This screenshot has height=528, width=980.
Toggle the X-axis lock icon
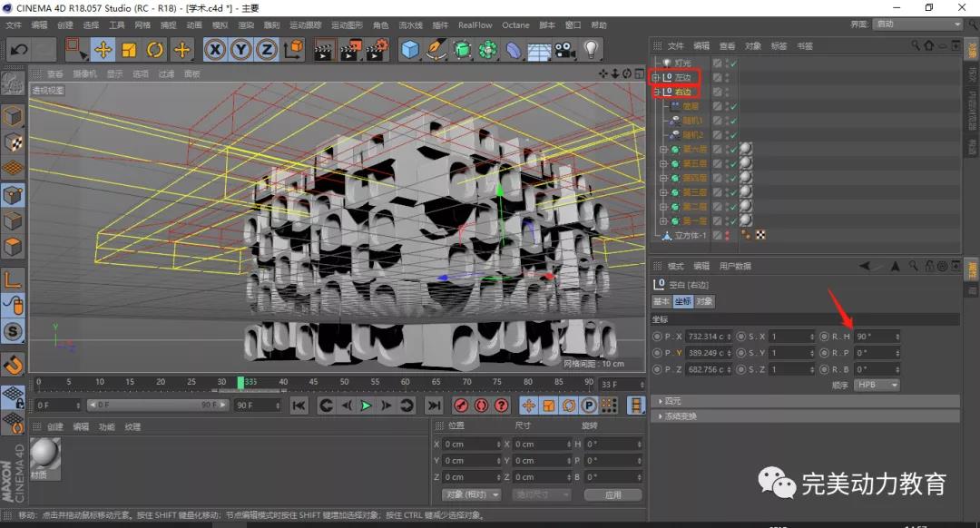coord(215,50)
